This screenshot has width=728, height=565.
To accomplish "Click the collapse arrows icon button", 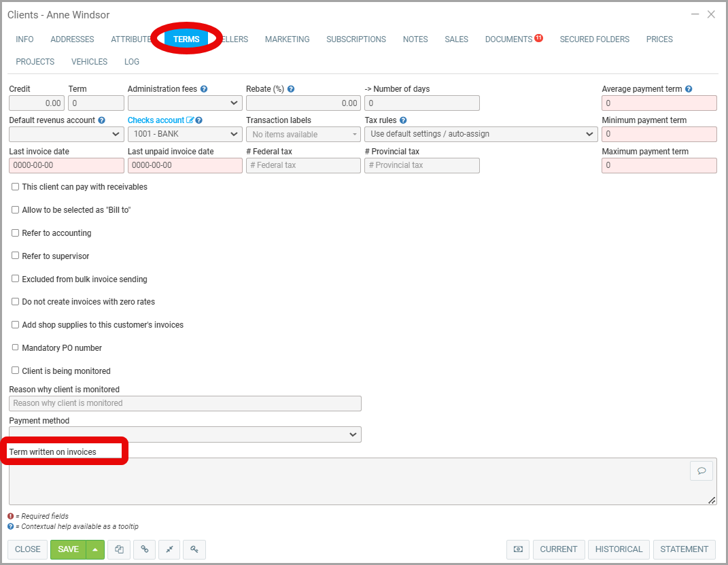I will pos(169,549).
